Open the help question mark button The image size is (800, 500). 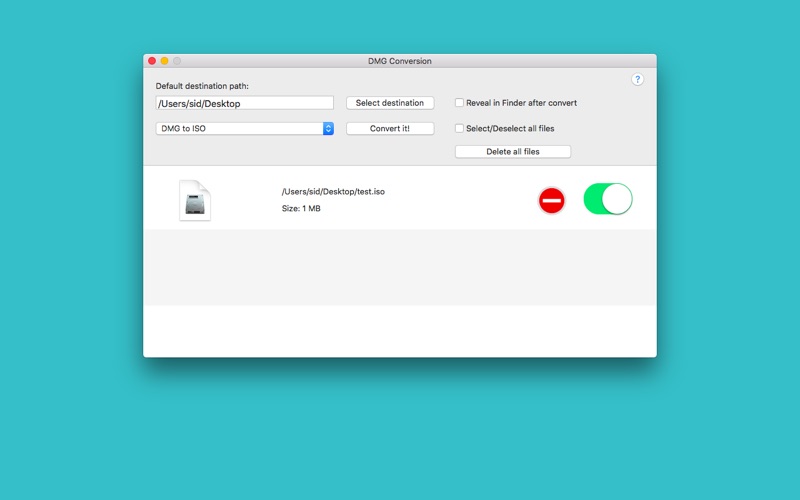click(637, 80)
